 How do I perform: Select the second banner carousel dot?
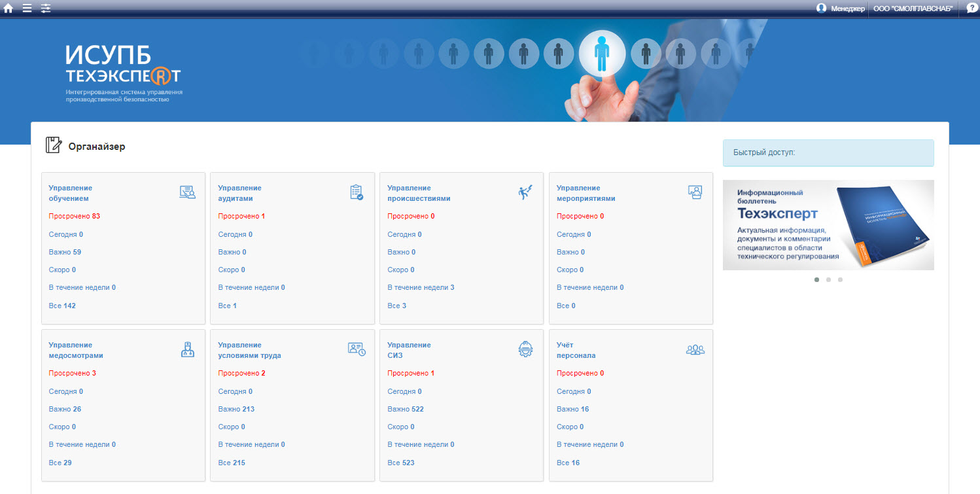click(828, 279)
